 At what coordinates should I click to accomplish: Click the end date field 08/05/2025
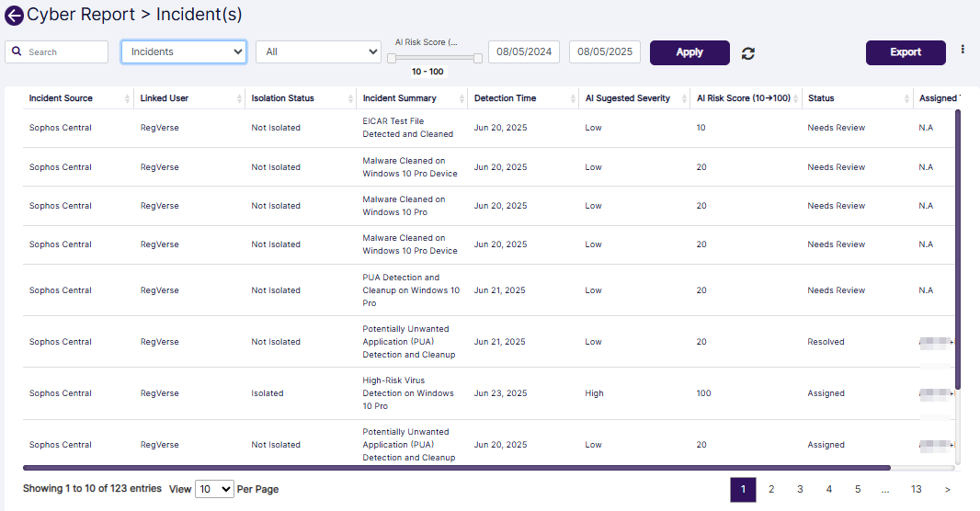[604, 51]
